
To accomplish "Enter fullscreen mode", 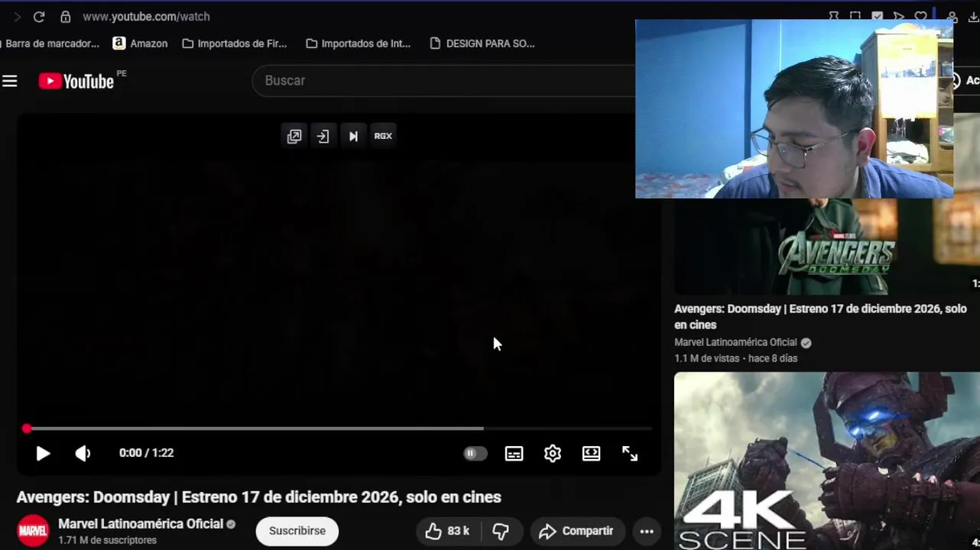I will click(x=630, y=453).
